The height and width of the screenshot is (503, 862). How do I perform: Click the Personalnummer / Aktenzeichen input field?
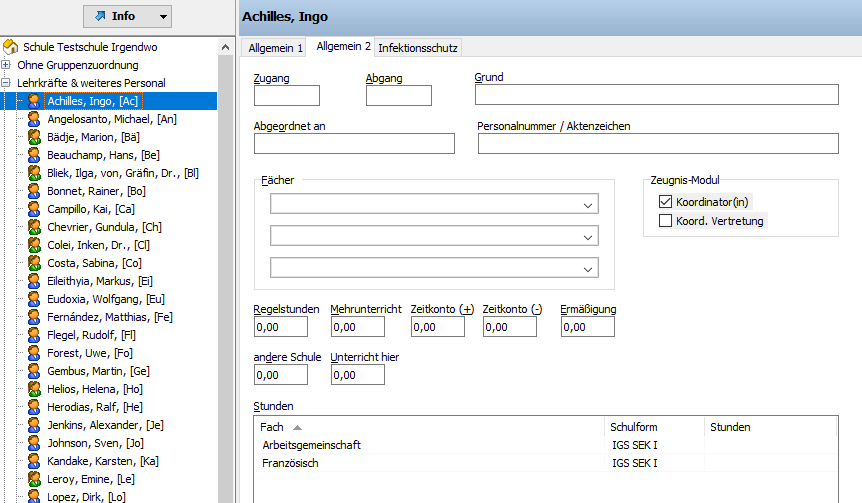point(657,144)
